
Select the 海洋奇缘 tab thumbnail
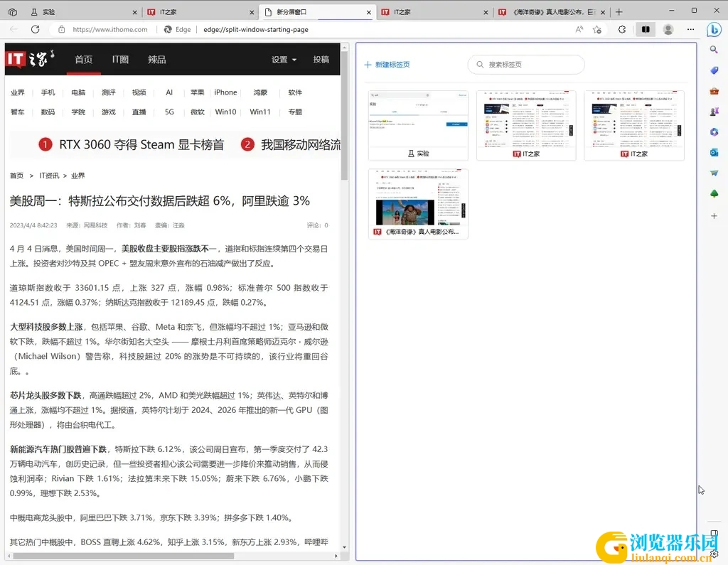[x=418, y=204]
